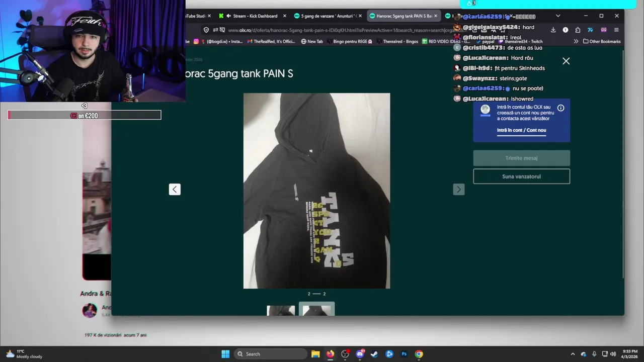Open File Explorer from the taskbar

(x=315, y=354)
